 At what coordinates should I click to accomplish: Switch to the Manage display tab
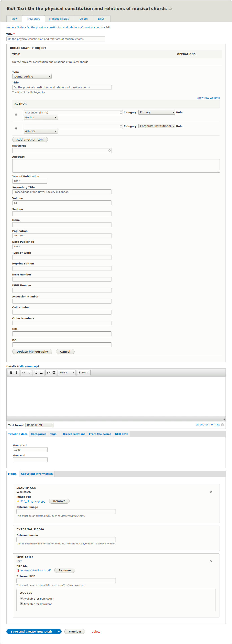pos(59,19)
